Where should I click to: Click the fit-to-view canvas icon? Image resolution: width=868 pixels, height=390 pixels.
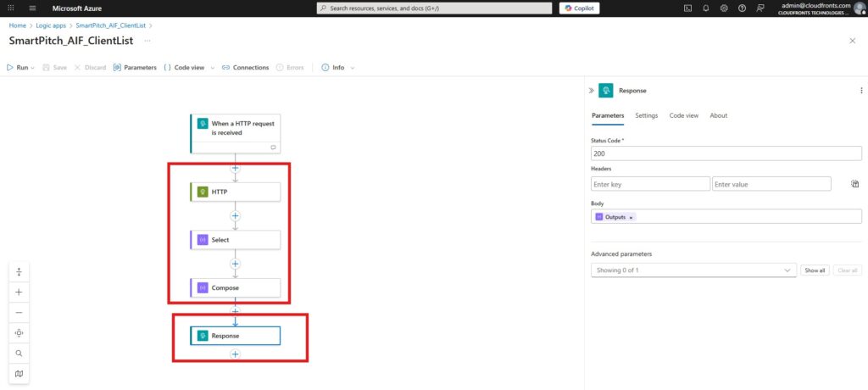tap(19, 333)
